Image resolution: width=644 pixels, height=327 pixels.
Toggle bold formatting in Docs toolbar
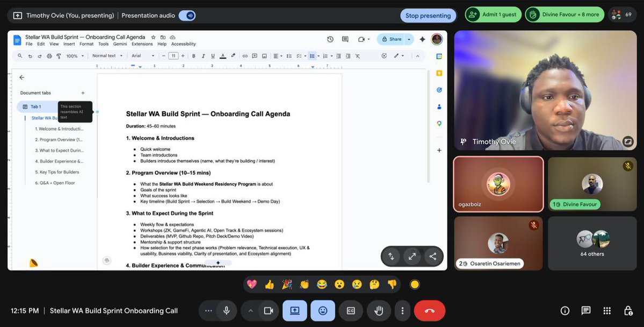[193, 56]
